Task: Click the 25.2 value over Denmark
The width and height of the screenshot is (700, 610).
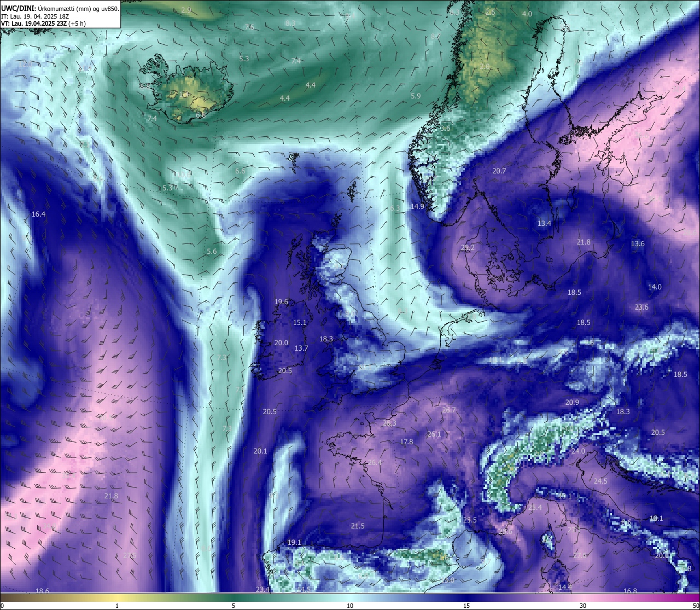Action: pos(468,248)
